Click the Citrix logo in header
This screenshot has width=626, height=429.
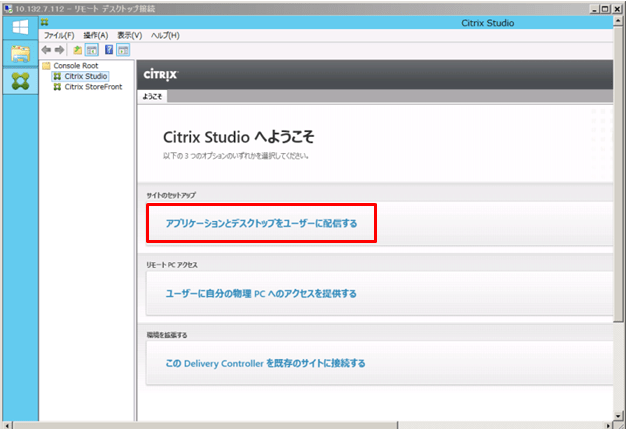pyautogui.click(x=160, y=75)
